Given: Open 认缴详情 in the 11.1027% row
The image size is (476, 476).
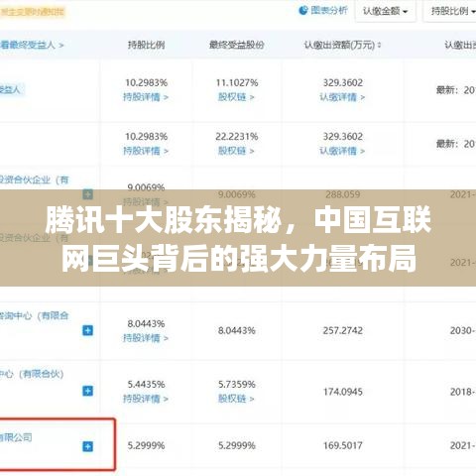Looking at the screenshot, I should 342,97.
